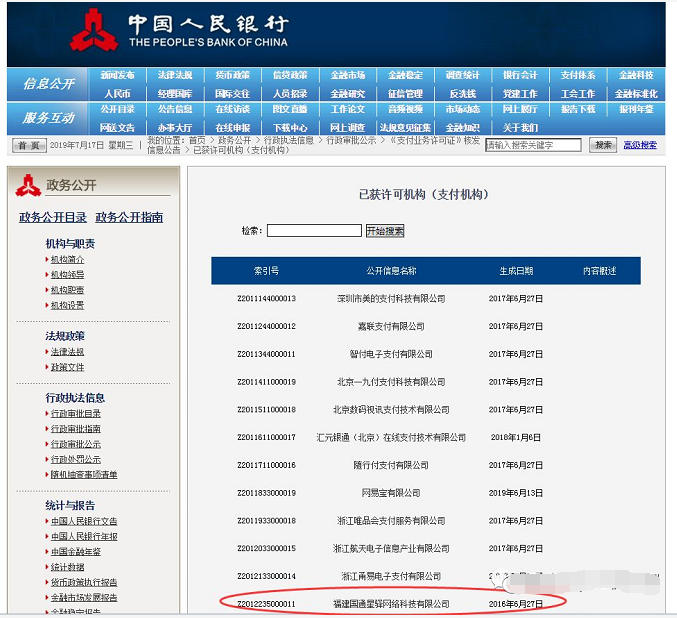This screenshot has width=677, height=618.
Task: Open the 银行会计 navigation item
Action: pyautogui.click(x=520, y=75)
